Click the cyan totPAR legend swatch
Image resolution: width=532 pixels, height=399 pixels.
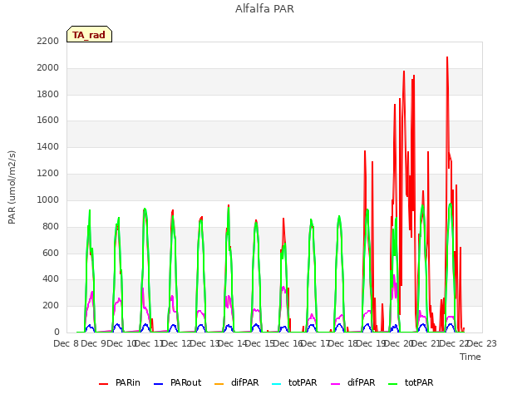click(x=277, y=384)
